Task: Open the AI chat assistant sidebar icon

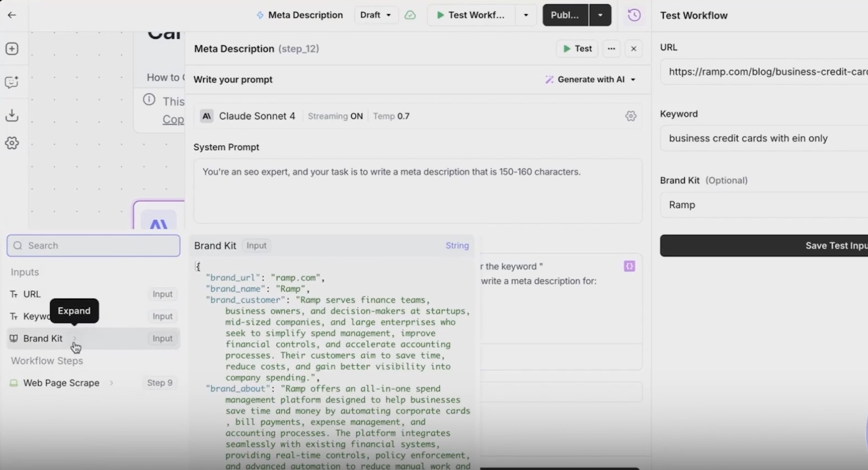Action: pyautogui.click(x=11, y=82)
